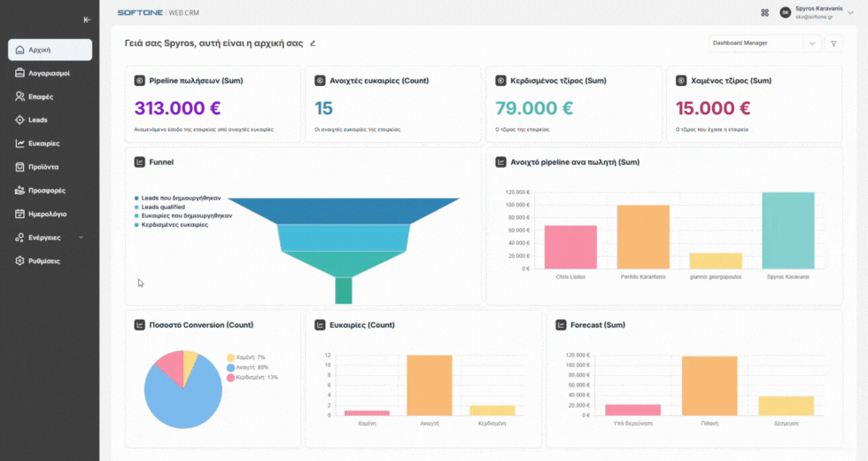
Task: Open Ημερολόγιο from the sidebar
Action: coord(47,214)
